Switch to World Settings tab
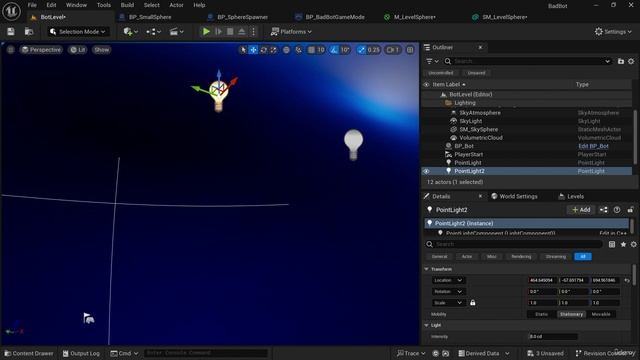 click(514, 196)
